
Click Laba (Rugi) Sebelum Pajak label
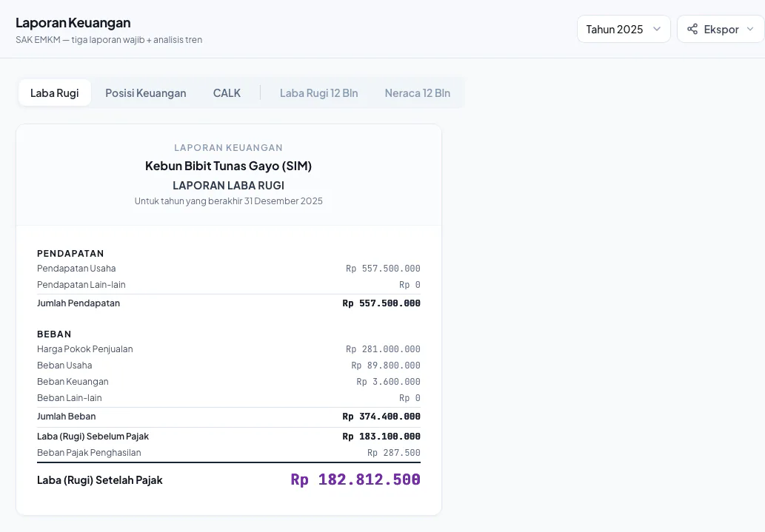93,437
